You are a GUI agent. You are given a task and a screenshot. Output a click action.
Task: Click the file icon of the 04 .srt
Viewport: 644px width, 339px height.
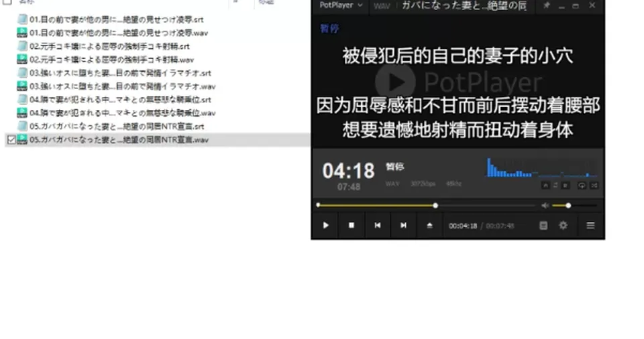[x=22, y=100]
